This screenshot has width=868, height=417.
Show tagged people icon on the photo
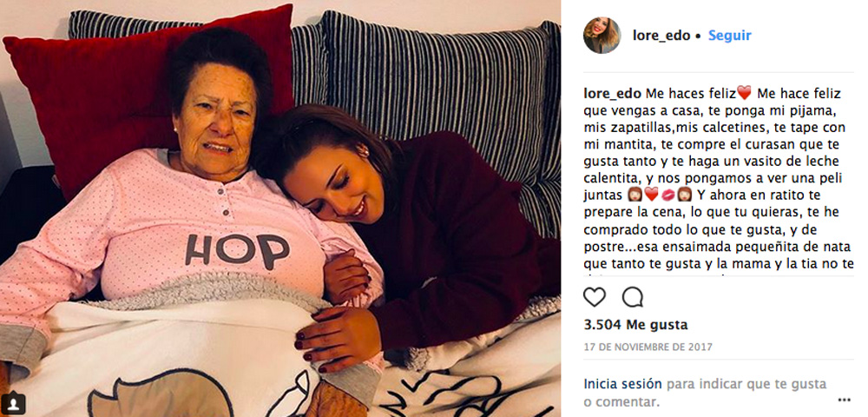12,402
